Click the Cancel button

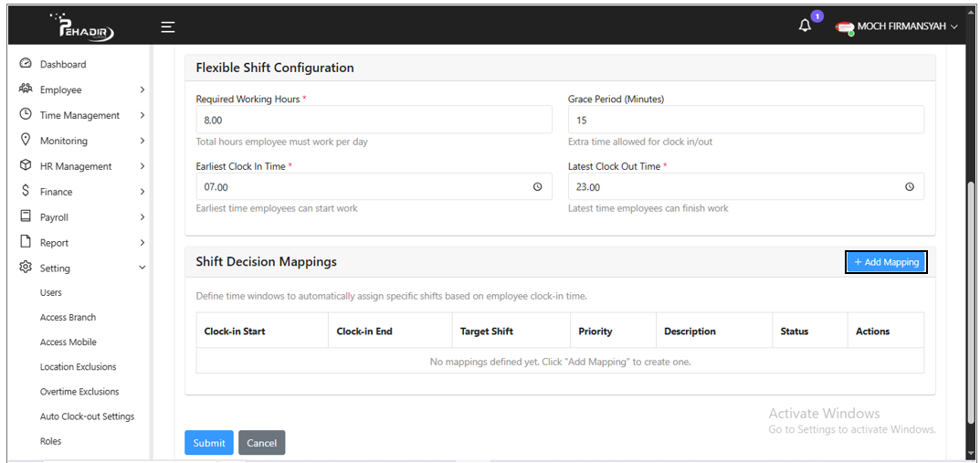[261, 443]
